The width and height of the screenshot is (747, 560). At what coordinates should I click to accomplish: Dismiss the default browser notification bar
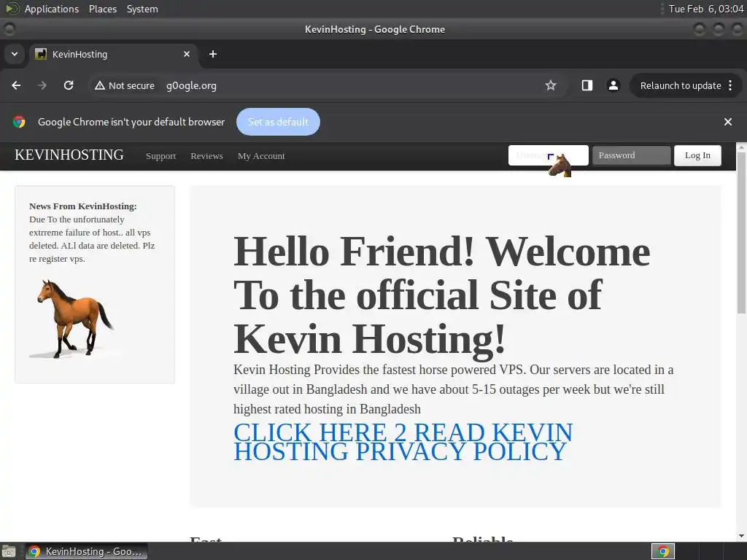[728, 122]
